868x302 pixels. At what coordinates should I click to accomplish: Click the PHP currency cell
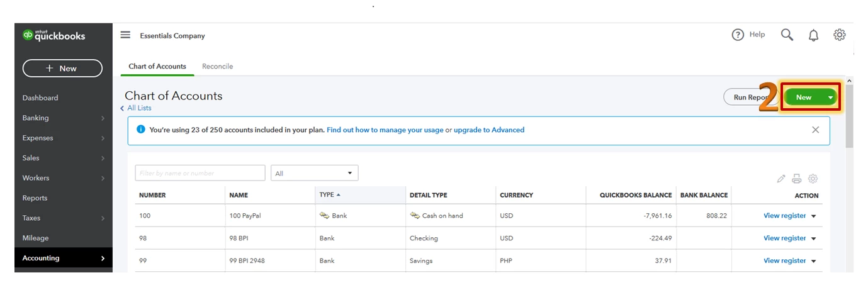click(506, 260)
